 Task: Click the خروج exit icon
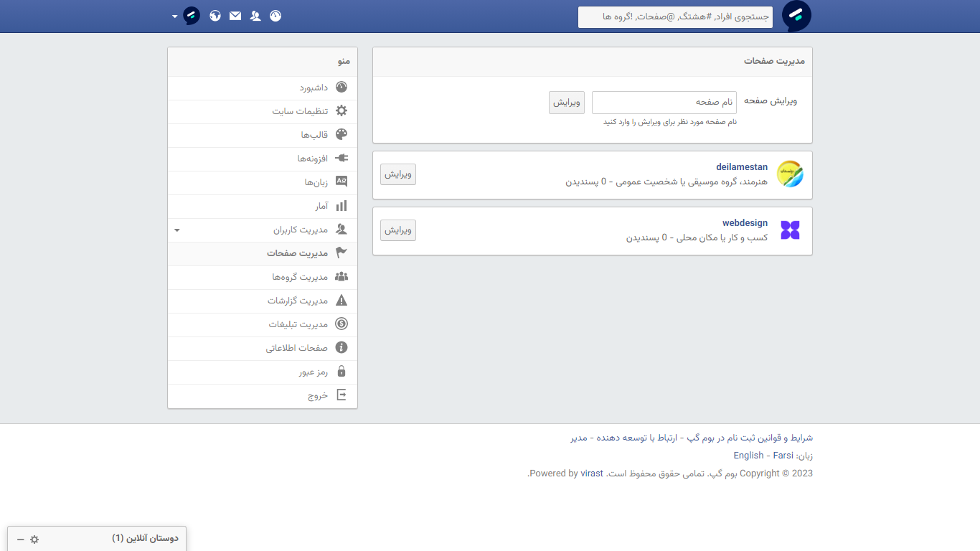tap(341, 395)
